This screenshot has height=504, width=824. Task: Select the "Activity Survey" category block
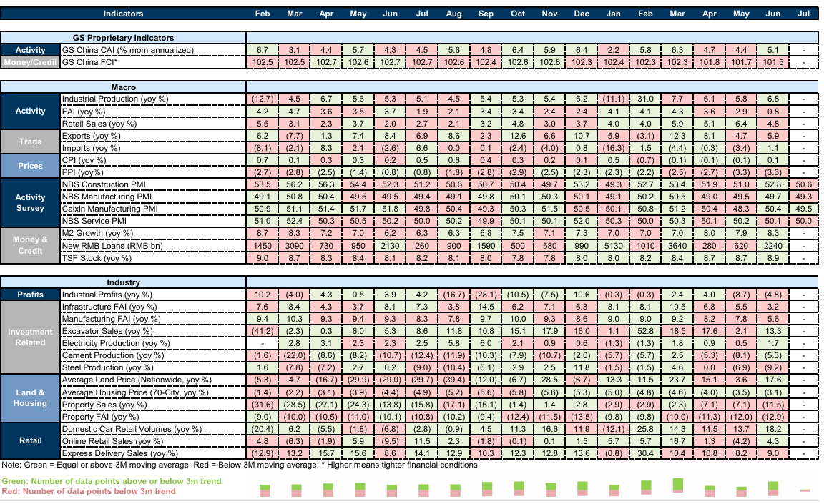tap(30, 203)
